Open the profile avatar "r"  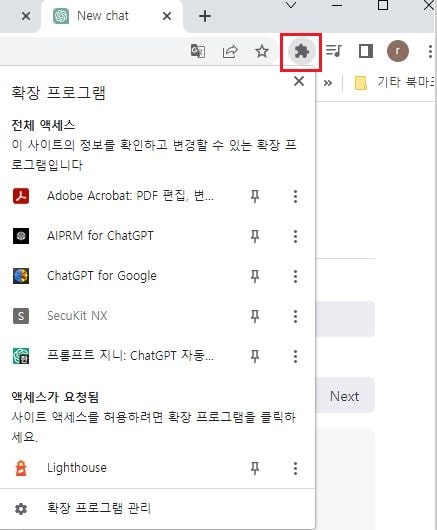coord(398,51)
